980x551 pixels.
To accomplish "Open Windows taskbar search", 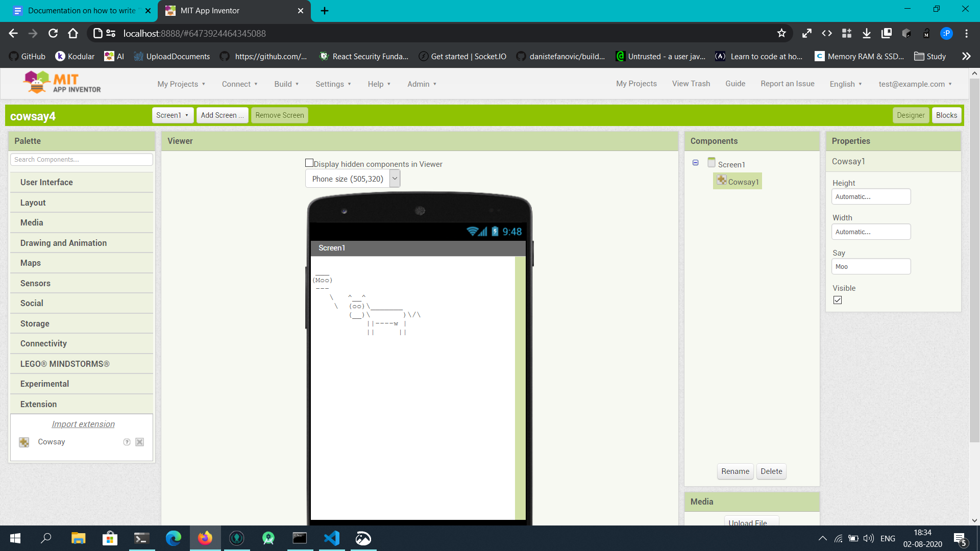I will pos(46,538).
